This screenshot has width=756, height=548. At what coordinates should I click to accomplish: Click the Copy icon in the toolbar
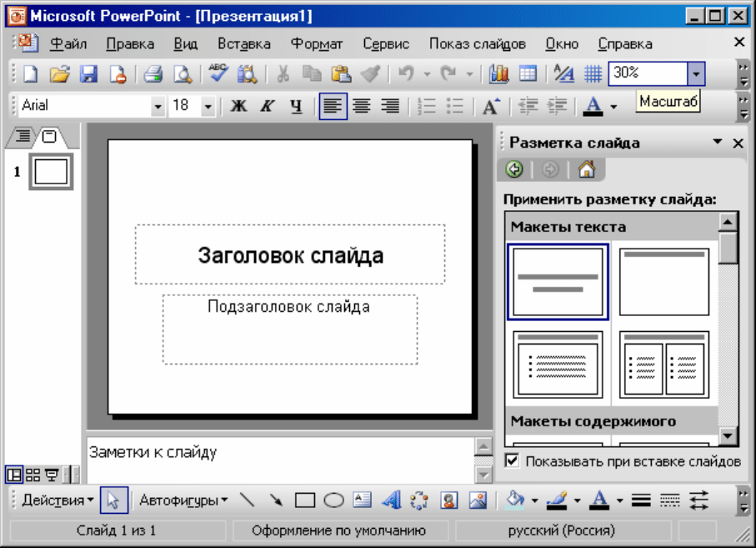click(x=312, y=74)
